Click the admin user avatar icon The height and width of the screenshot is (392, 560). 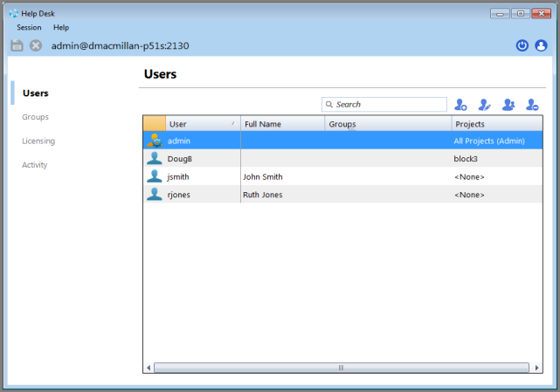click(x=155, y=141)
